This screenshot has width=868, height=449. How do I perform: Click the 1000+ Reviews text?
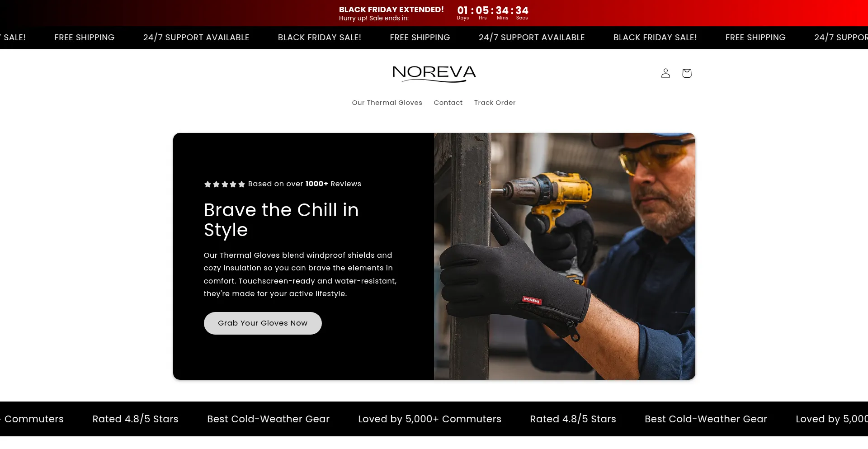[333, 184]
